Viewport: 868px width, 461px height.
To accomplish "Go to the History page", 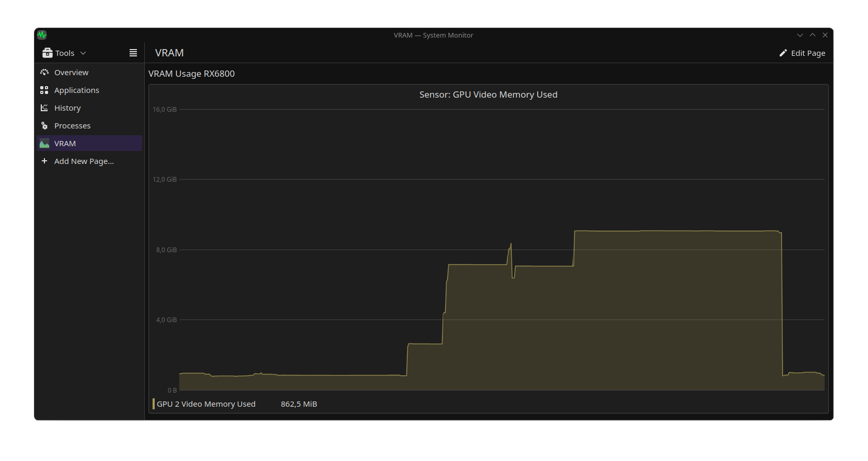I will click(x=89, y=108).
